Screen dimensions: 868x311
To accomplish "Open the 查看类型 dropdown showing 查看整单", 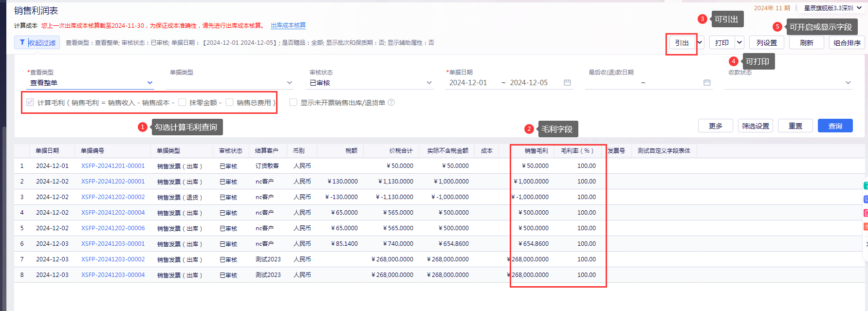I will [x=91, y=83].
